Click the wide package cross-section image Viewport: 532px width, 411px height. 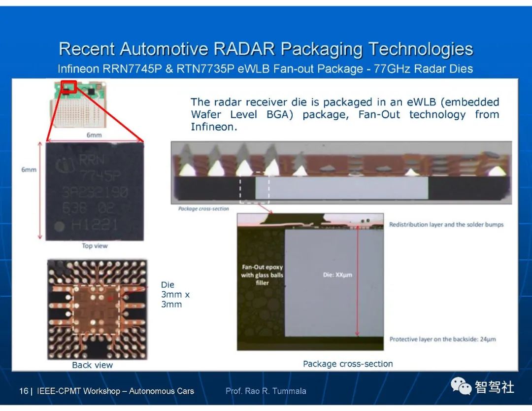coord(341,172)
